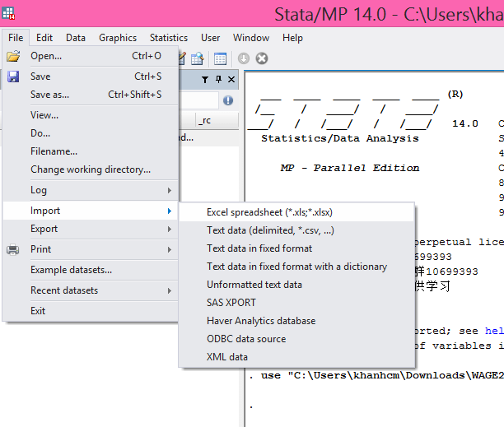The width and height of the screenshot is (504, 427).
Task: Open the Window menu
Action: coord(251,38)
